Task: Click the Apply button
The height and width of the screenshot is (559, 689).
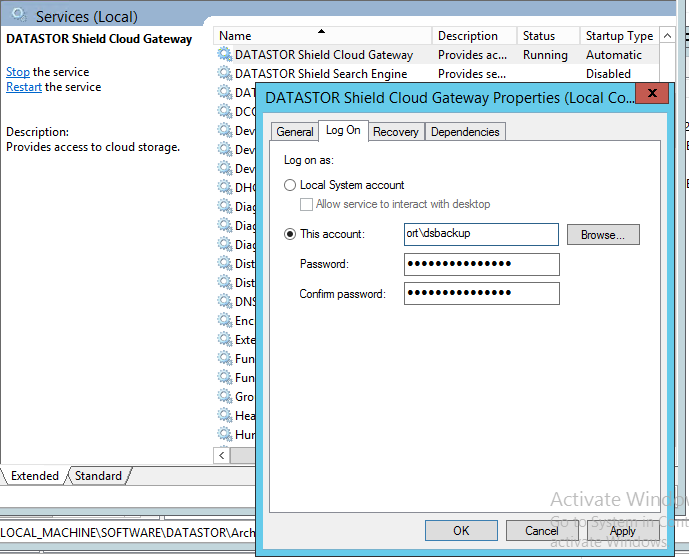Action: click(623, 531)
